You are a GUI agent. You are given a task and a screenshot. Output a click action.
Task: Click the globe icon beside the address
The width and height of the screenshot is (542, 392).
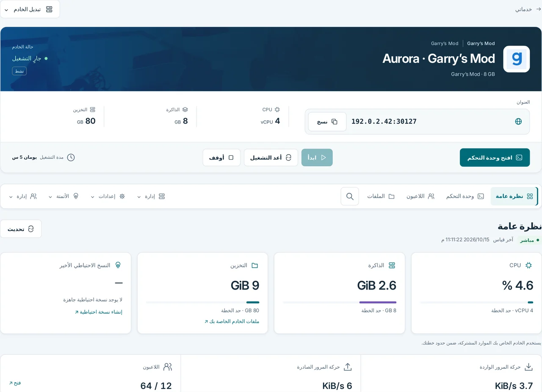(x=518, y=121)
